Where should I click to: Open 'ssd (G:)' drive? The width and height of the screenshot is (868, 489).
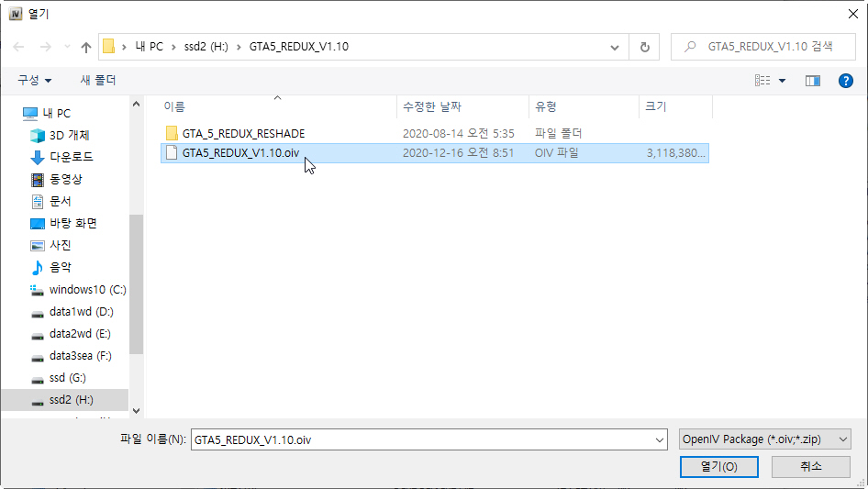click(x=67, y=378)
